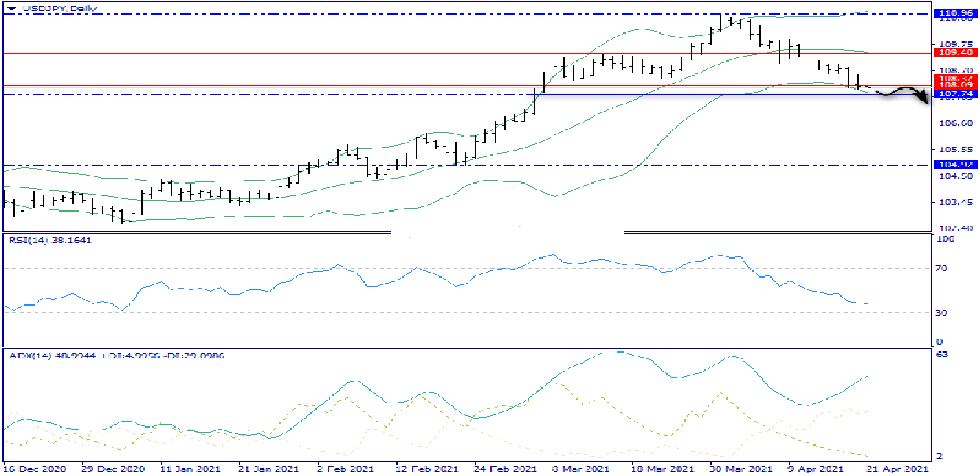980x476 pixels.
Task: Select the 104.92 blue level label
Action: point(956,165)
